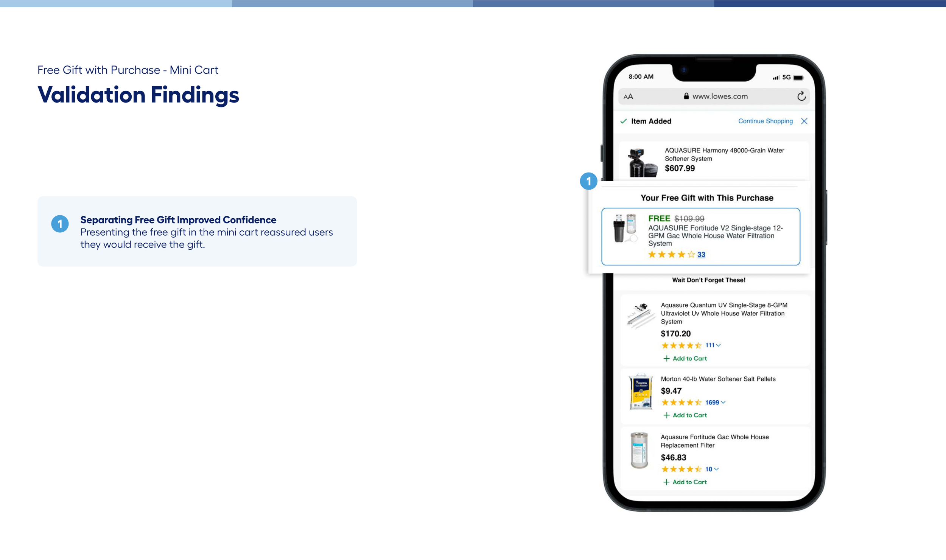Viewport: 946px width, 560px height.
Task: Select the $607.99 price text
Action: coord(680,168)
